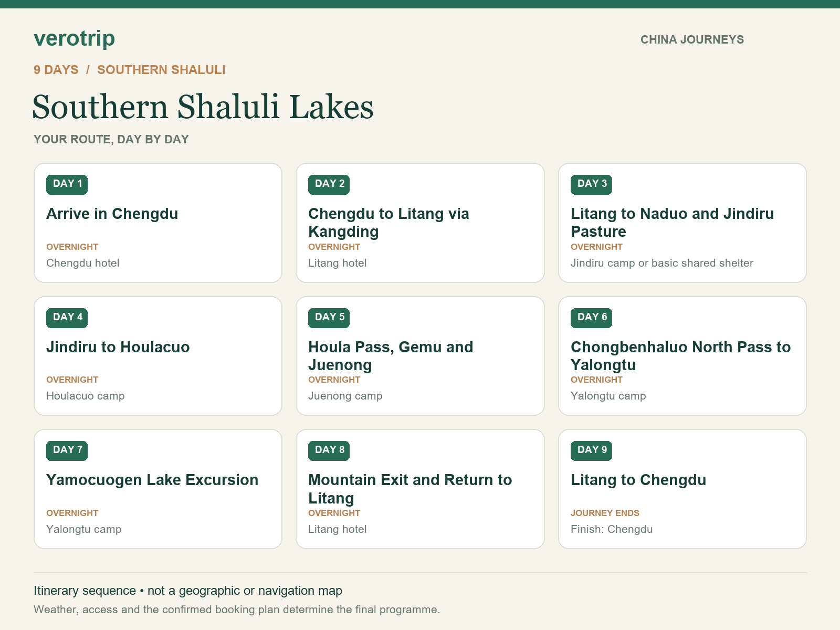Click Jindiru camp or basic shared shelter text

pyautogui.click(x=662, y=264)
